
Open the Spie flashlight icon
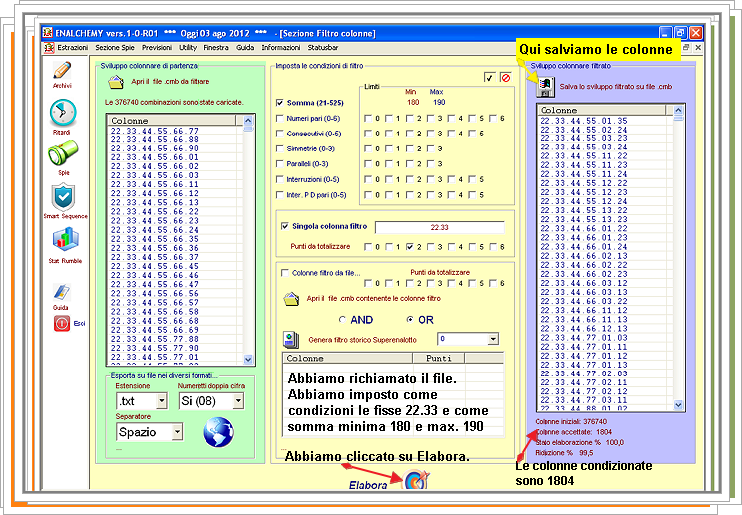63,153
